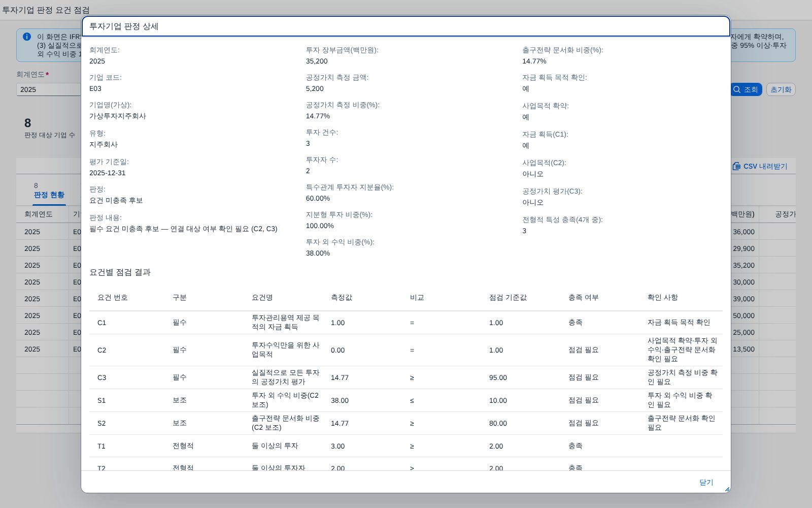Click the 지분형 투자 비중 value 100.00%

320,226
